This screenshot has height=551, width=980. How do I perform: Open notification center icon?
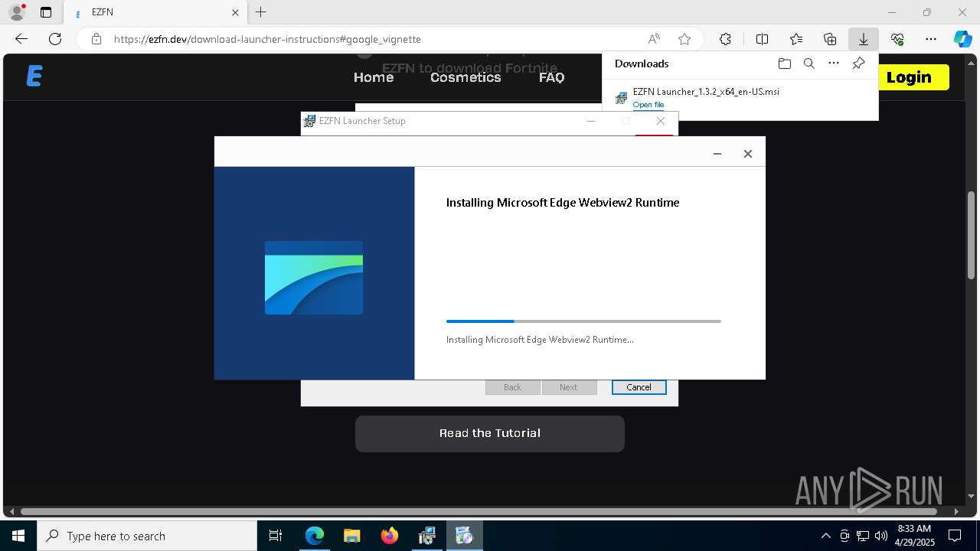click(955, 536)
